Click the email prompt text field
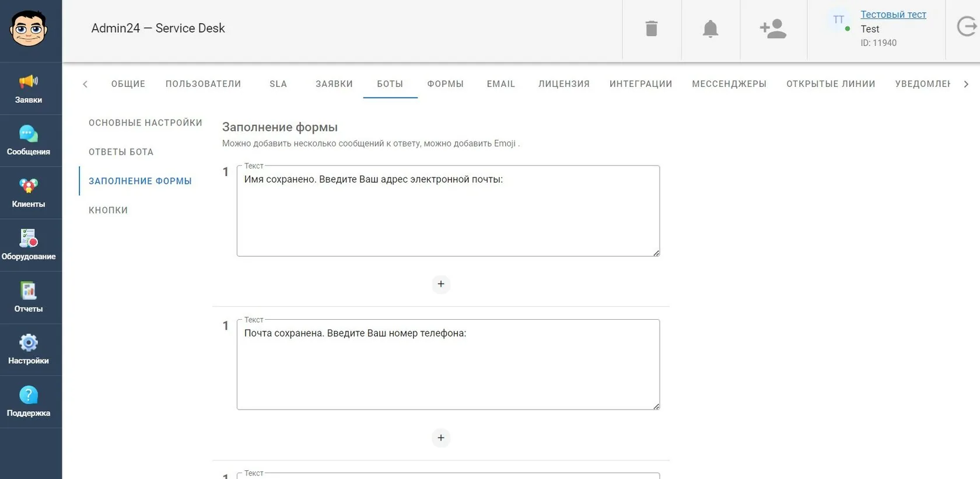The height and width of the screenshot is (479, 980). point(448,211)
